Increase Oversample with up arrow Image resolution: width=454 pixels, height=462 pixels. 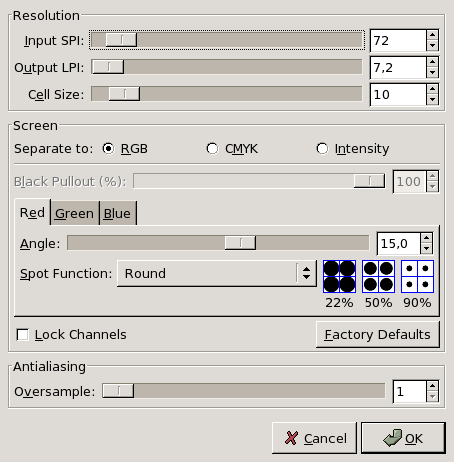point(432,386)
